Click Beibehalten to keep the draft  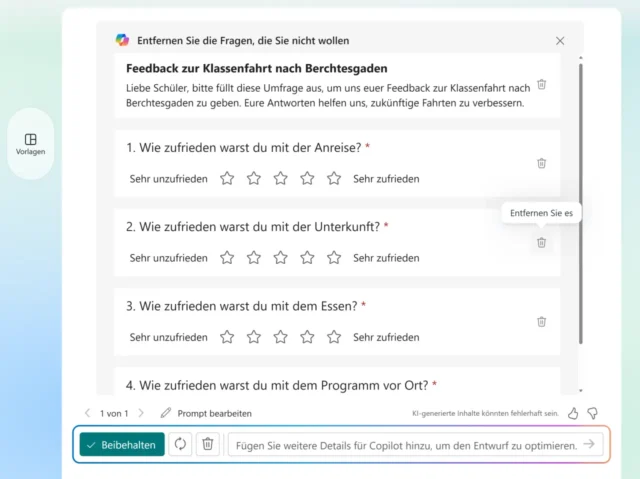tap(122, 444)
